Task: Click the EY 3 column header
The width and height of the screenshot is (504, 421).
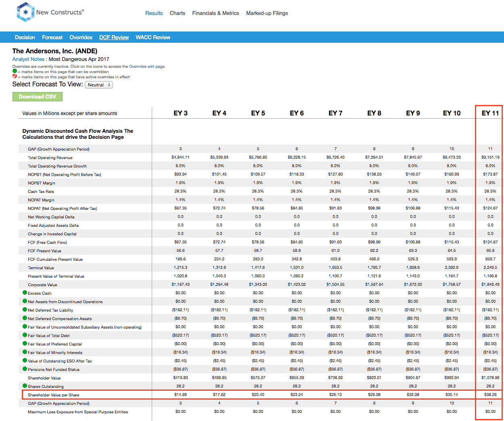Action: [180, 113]
